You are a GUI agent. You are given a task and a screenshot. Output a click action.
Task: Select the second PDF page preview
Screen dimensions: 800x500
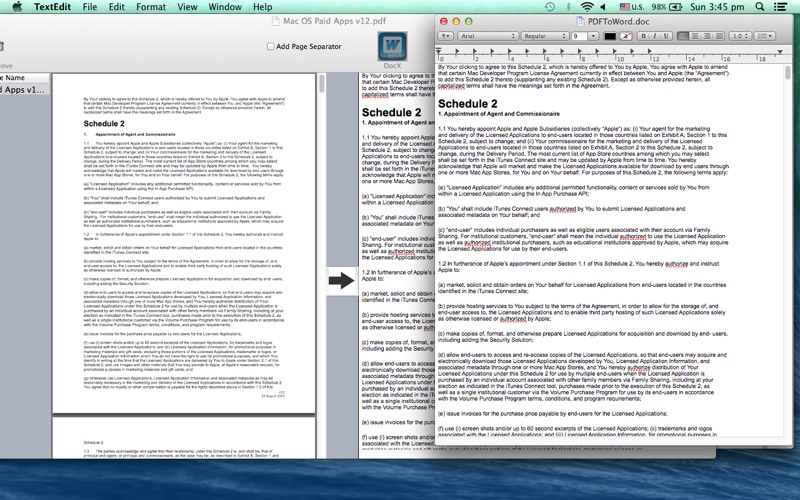click(184, 438)
